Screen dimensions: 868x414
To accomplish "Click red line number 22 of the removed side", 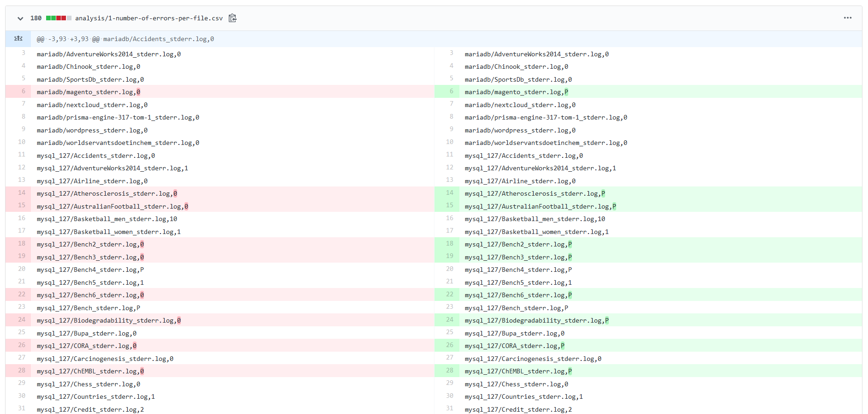I will [18, 294].
